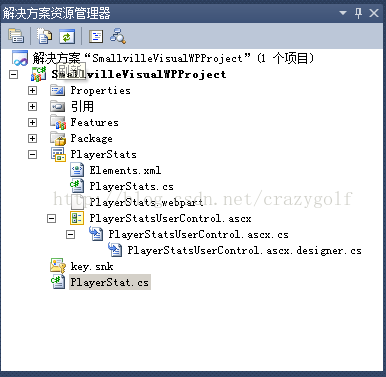Click the PlayerStats web part icon
Screen dimensions: 386x377
[x=58, y=154]
